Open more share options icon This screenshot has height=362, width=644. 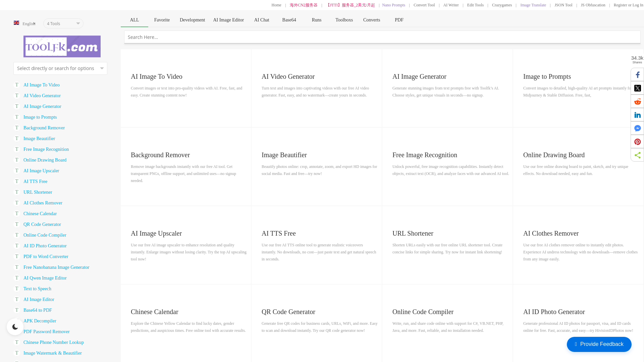pos(637,155)
